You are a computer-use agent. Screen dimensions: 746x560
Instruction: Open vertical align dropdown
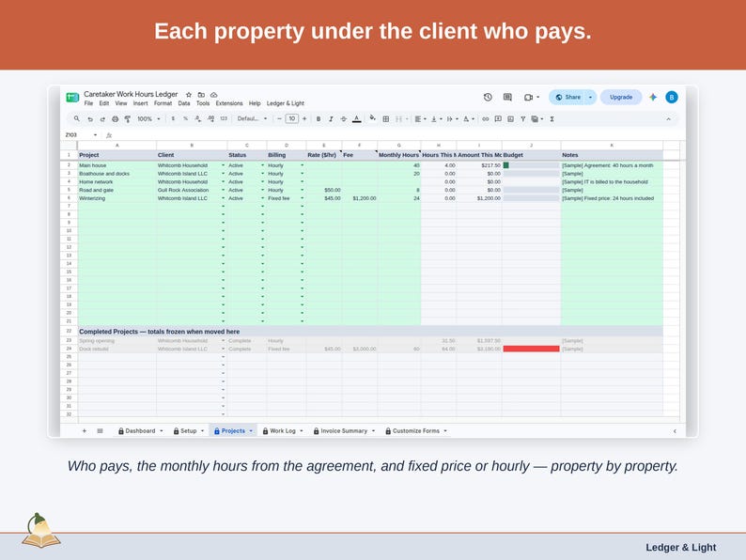(436, 119)
